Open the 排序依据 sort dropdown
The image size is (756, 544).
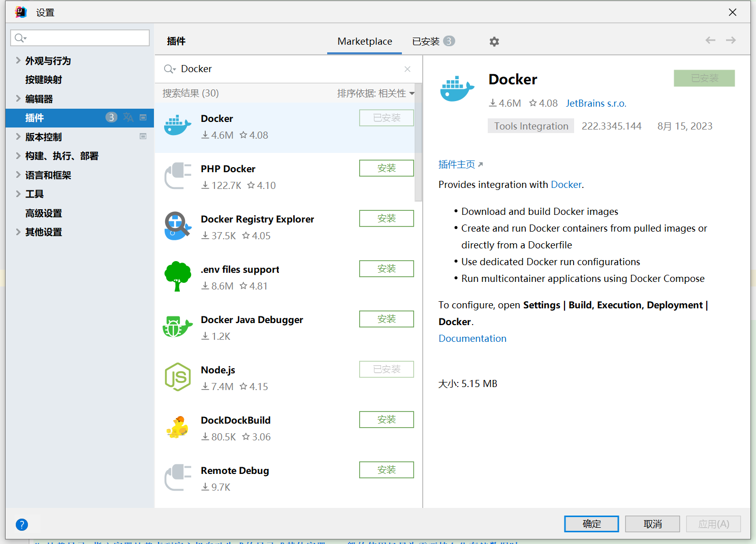tap(375, 93)
